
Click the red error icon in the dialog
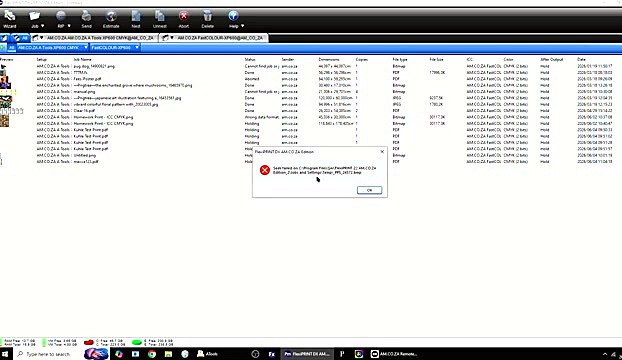click(x=265, y=170)
